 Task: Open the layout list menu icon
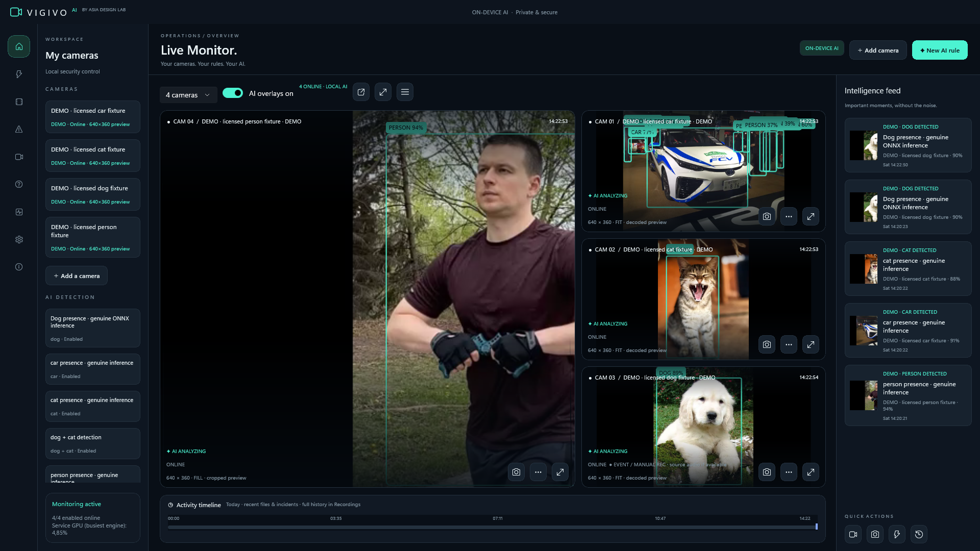pos(405,92)
